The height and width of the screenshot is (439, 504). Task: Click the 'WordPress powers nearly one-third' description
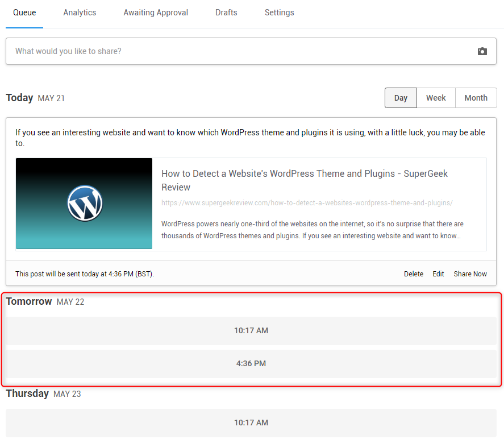click(313, 230)
